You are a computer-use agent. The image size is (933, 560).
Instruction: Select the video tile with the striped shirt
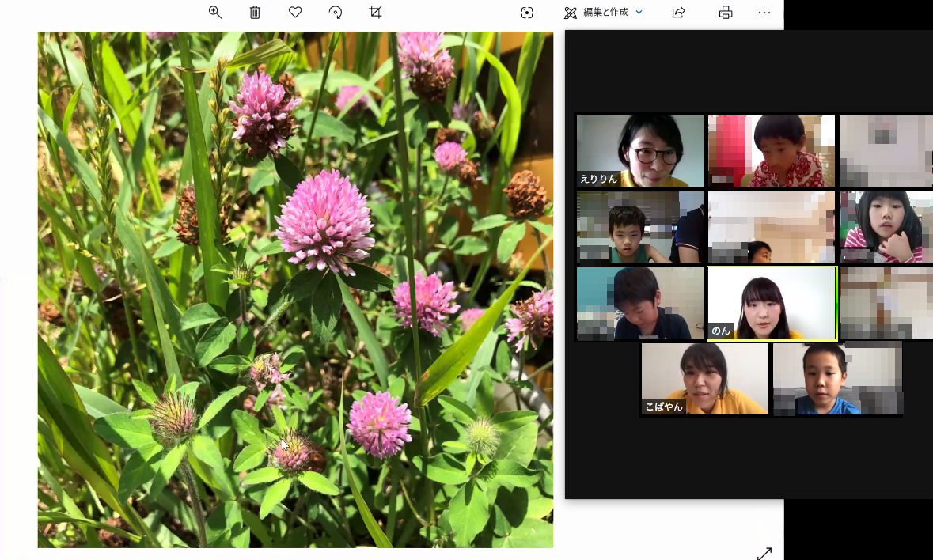(x=886, y=227)
